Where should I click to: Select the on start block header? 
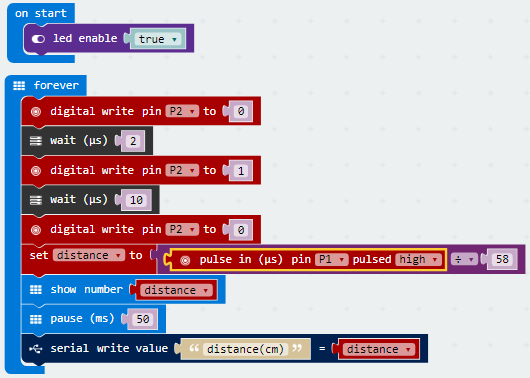tap(41, 14)
